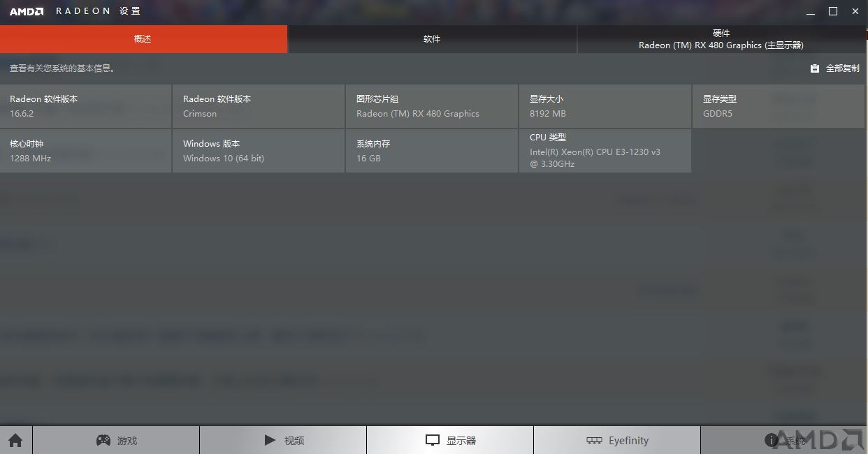
Task: Open the Eyefinity section
Action: tap(617, 440)
